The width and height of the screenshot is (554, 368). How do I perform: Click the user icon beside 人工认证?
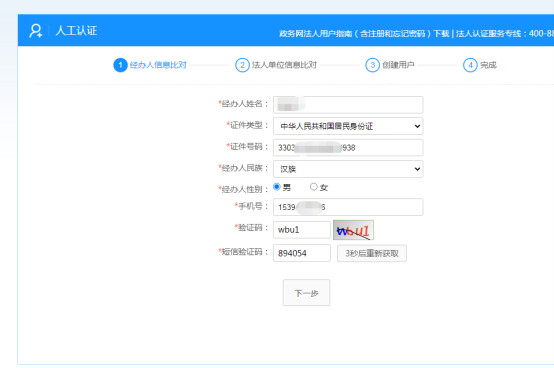(x=36, y=31)
